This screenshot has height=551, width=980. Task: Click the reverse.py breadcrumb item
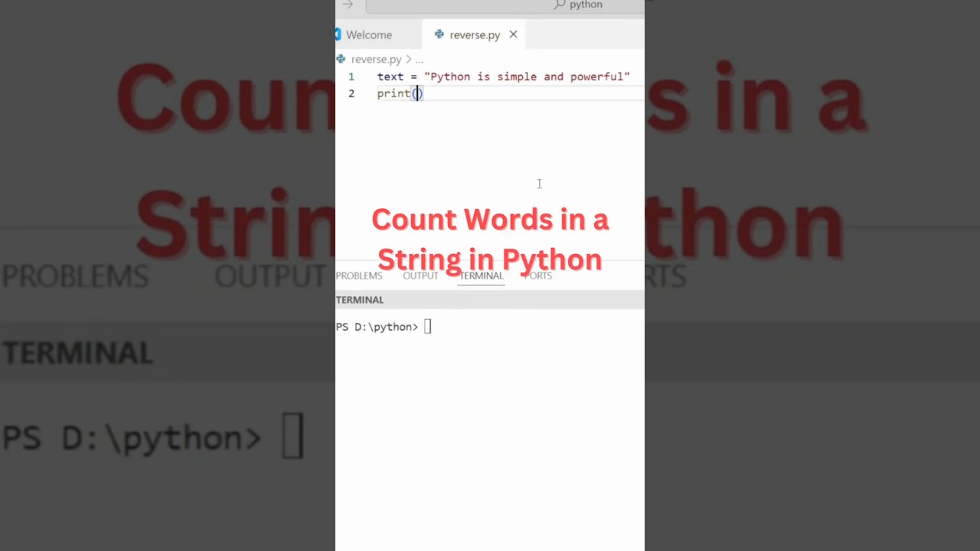tap(376, 59)
